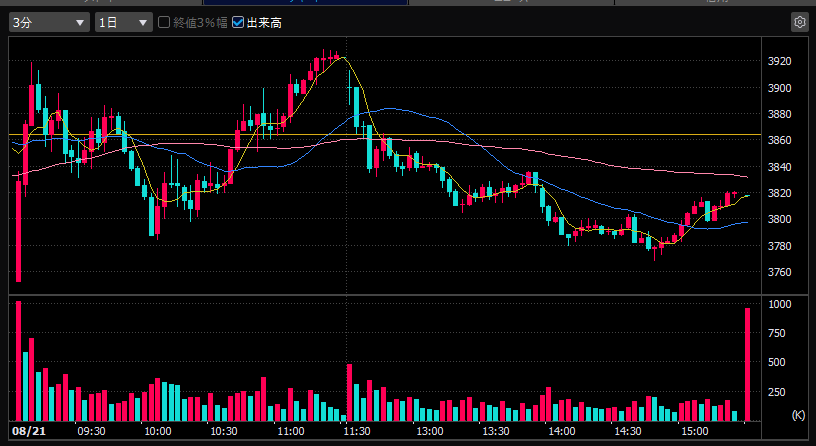Click the 500 volume axis label

pyautogui.click(x=776, y=362)
